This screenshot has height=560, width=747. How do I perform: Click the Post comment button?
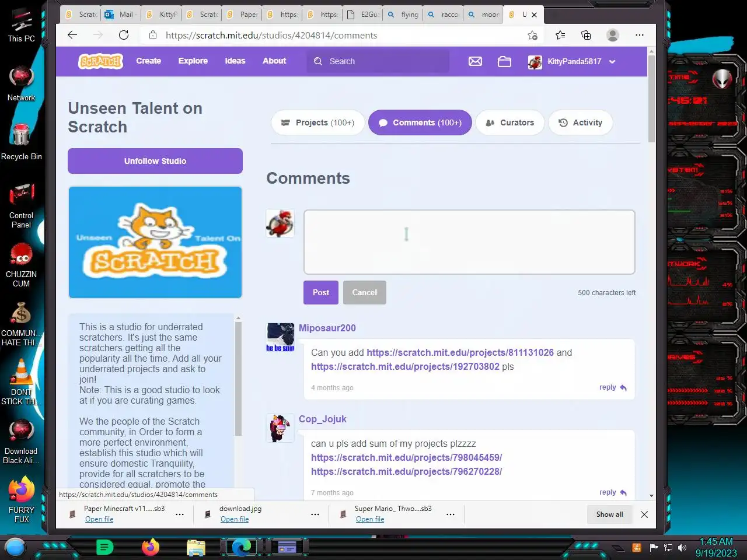click(321, 293)
